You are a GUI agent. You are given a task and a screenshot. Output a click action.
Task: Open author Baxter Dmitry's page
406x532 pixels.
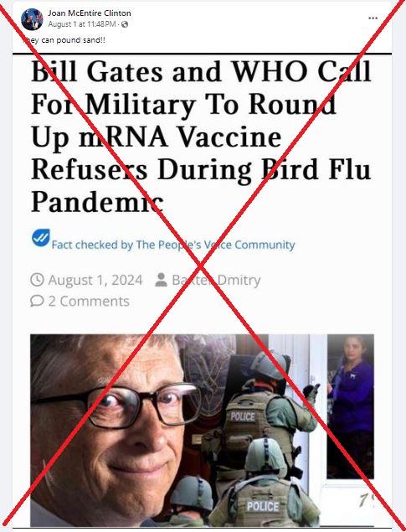point(216,281)
